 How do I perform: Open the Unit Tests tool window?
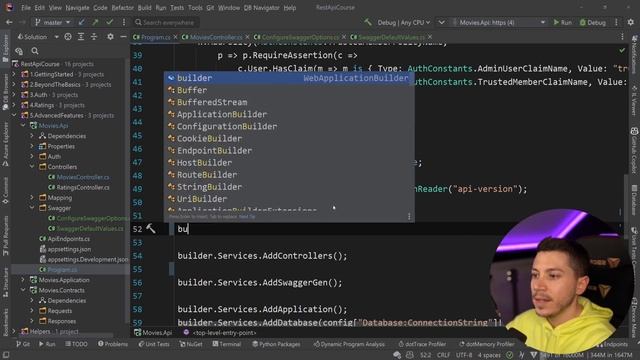(x=153, y=344)
